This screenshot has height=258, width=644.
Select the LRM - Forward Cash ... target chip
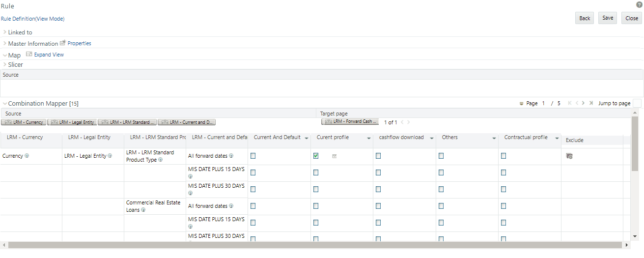coord(350,121)
